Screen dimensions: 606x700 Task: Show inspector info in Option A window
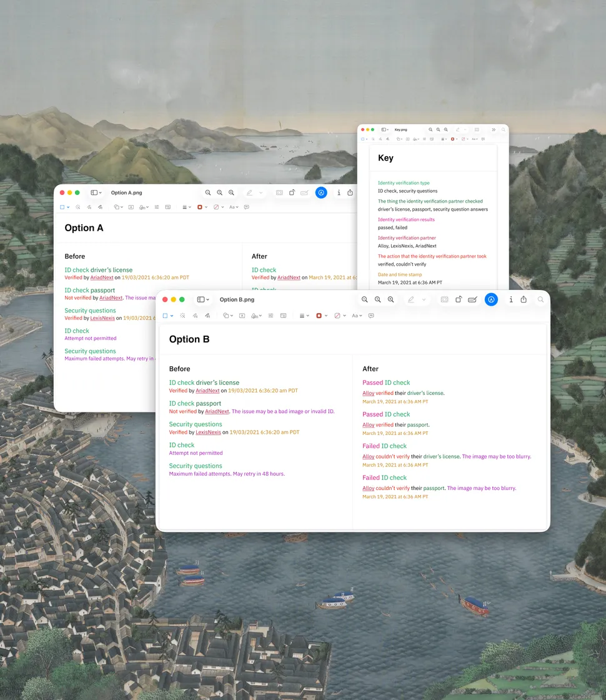[x=339, y=193]
